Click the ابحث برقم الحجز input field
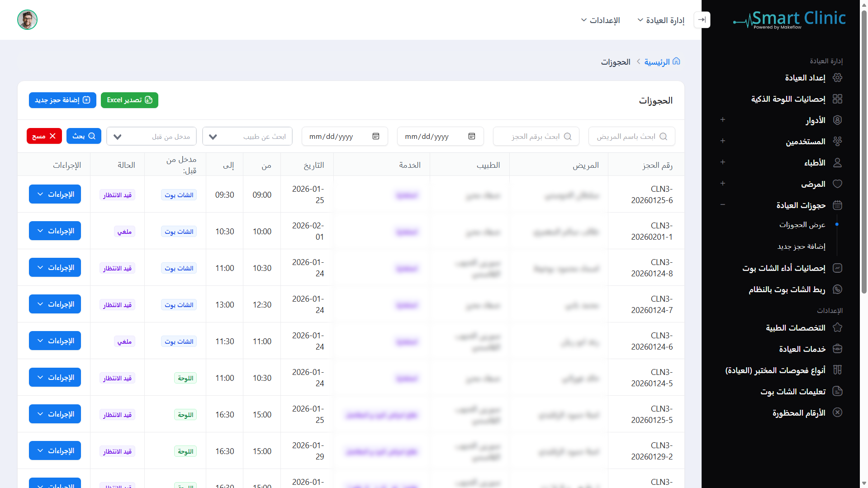 pos(536,137)
